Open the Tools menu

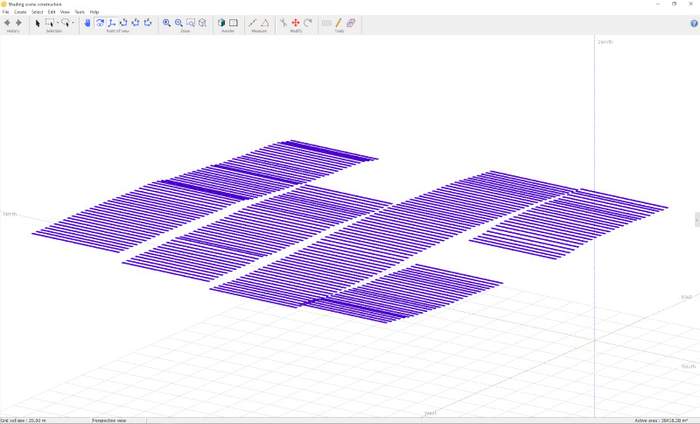pyautogui.click(x=80, y=12)
